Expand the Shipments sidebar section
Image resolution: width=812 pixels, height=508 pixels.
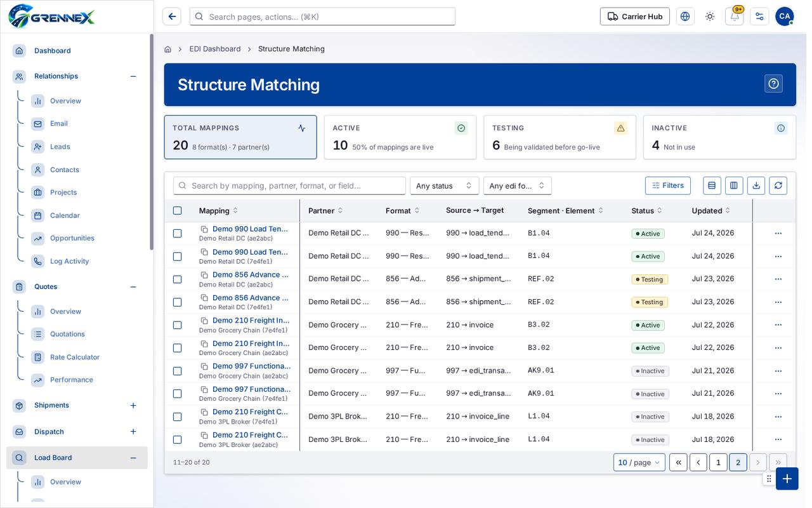click(133, 405)
